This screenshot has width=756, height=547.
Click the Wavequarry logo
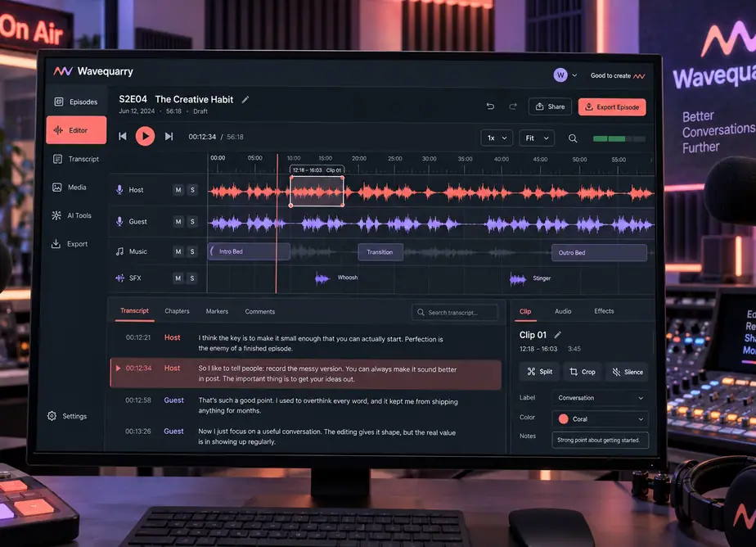tap(93, 71)
